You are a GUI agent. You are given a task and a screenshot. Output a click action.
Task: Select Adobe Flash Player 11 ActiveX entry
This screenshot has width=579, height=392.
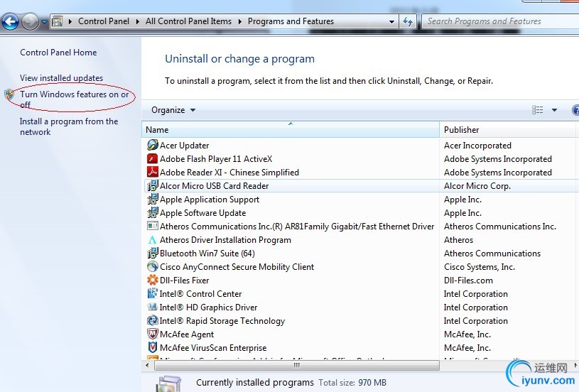[216, 159]
